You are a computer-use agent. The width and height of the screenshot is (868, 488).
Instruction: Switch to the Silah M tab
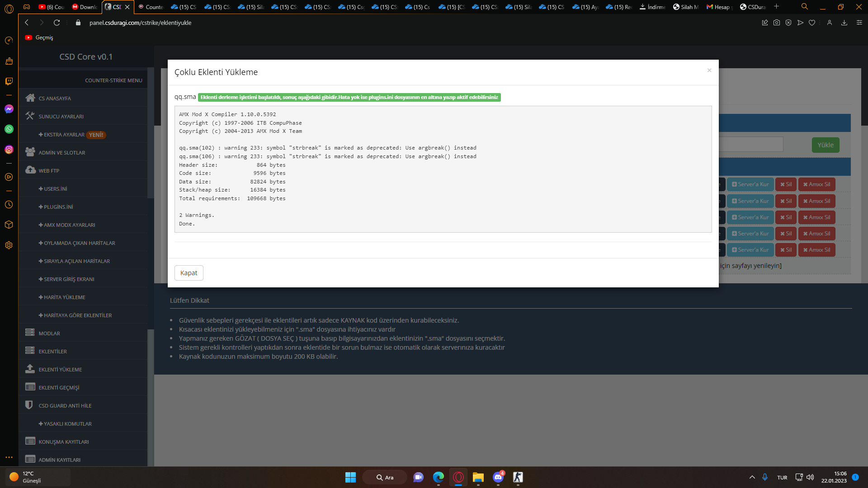pos(686,7)
